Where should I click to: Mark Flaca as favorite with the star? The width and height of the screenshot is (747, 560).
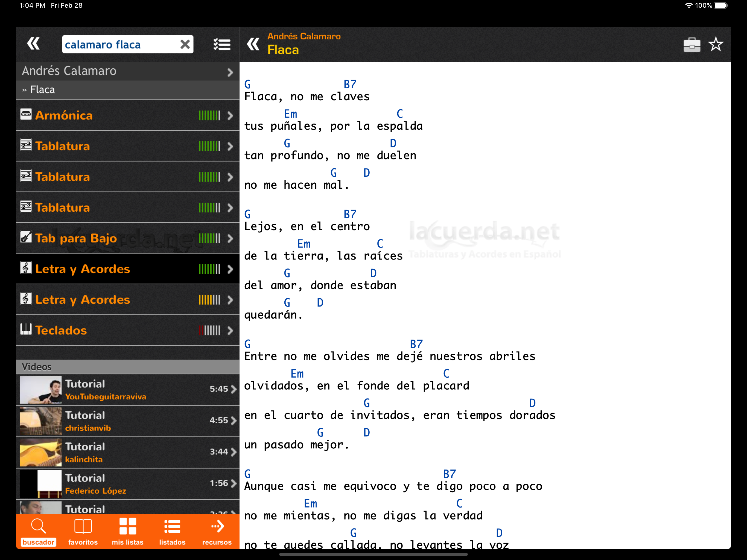[716, 44]
